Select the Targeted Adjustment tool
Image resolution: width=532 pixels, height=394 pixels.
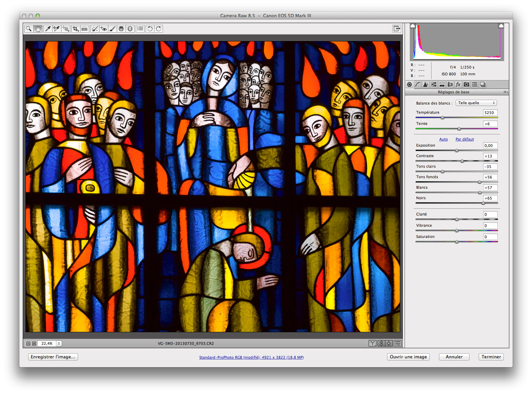(66, 29)
